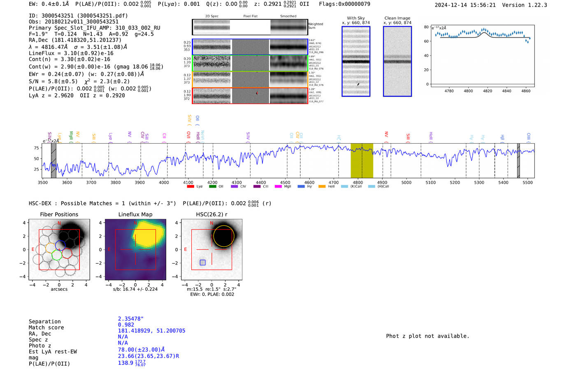This screenshot has width=576, height=392.
Task: Click the P(LAE)/P(OII) value 138.9
Action: pyautogui.click(x=132, y=363)
